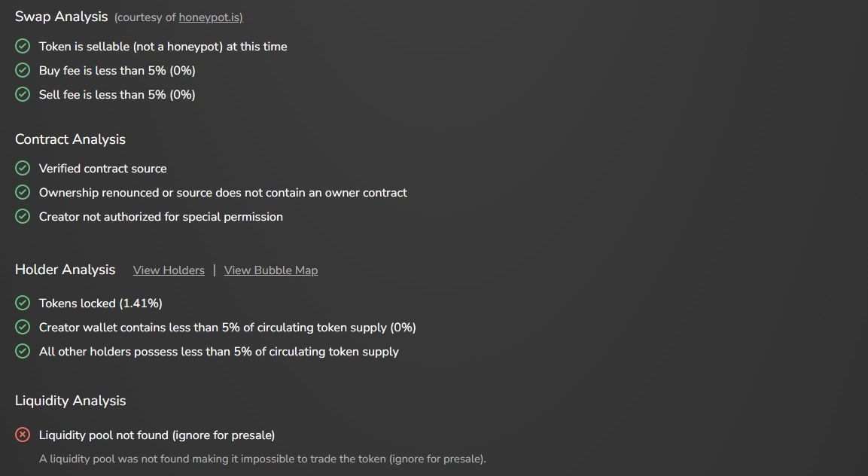Click red X icon beside Liquidity pool not found
868x476 pixels.
(23, 435)
